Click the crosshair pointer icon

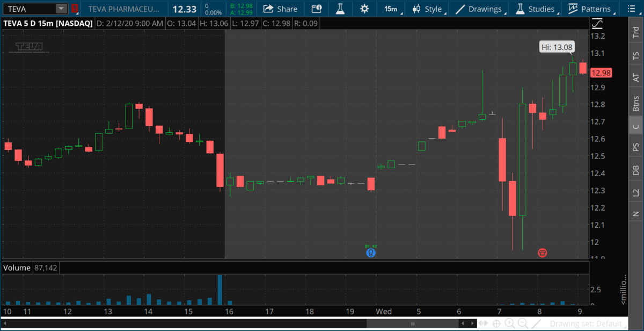497,324
